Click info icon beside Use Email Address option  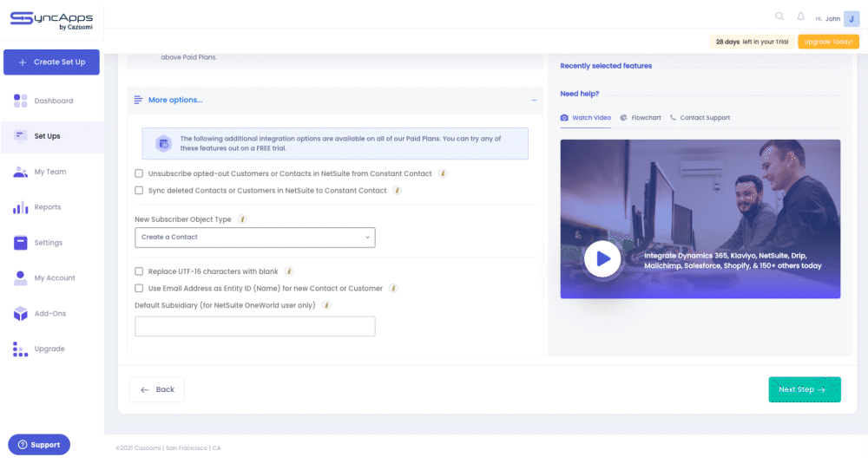tap(393, 289)
